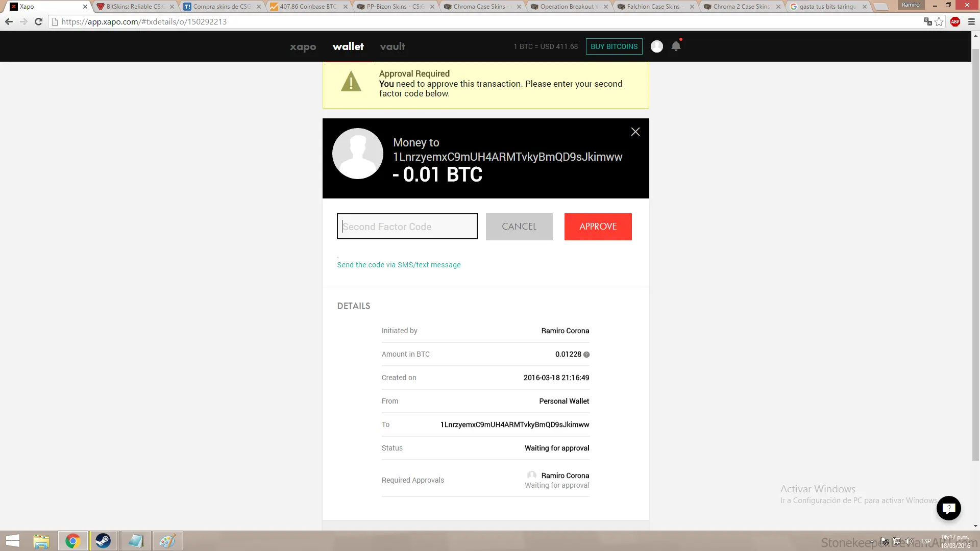
Task: Open the Adblock Plus extension icon
Action: coord(955,22)
